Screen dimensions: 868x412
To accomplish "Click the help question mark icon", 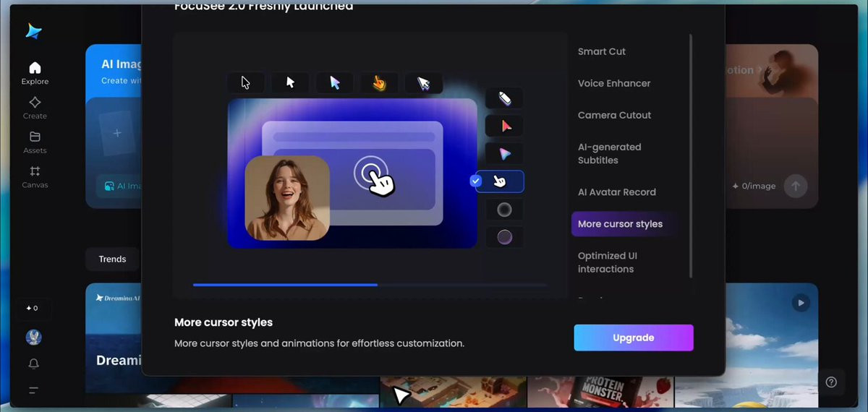I will click(831, 382).
